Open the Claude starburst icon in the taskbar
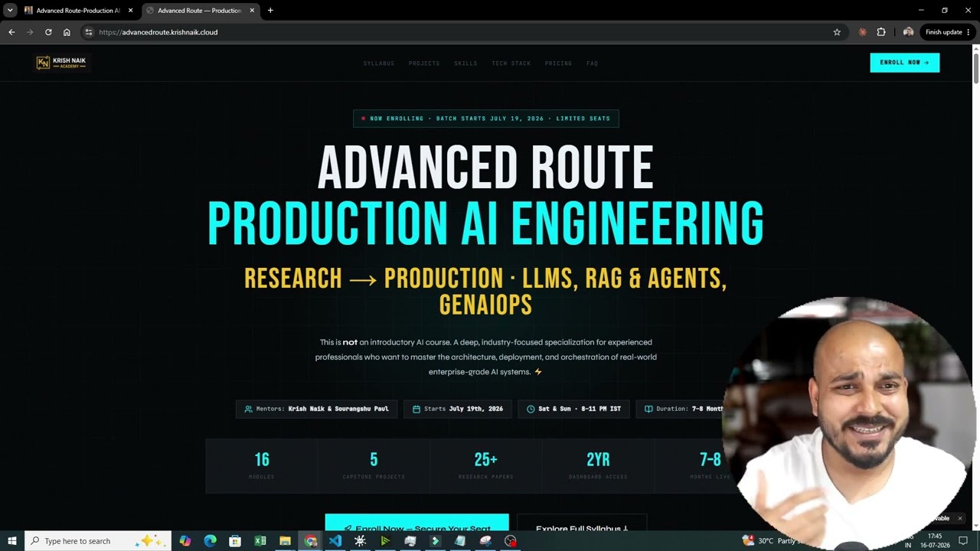Image resolution: width=980 pixels, height=551 pixels. [x=360, y=541]
